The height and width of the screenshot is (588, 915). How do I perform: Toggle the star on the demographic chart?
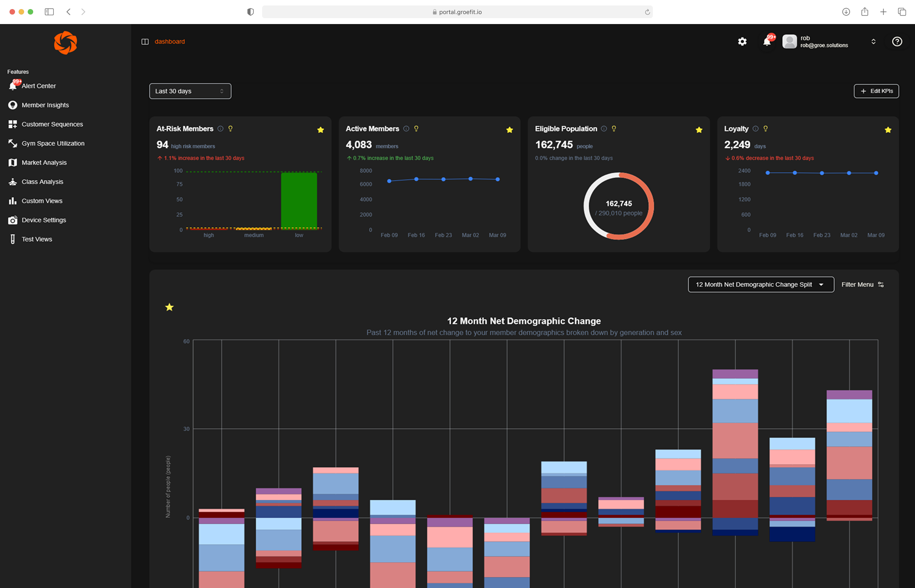tap(169, 307)
